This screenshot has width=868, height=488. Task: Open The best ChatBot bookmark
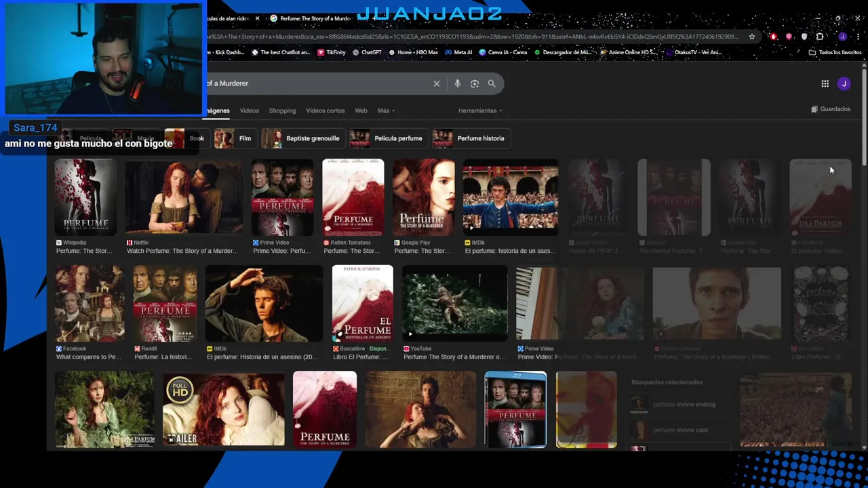coord(281,52)
